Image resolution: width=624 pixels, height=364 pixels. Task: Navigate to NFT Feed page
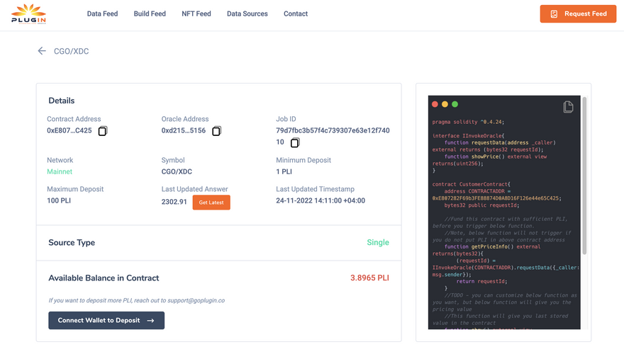pos(196,13)
